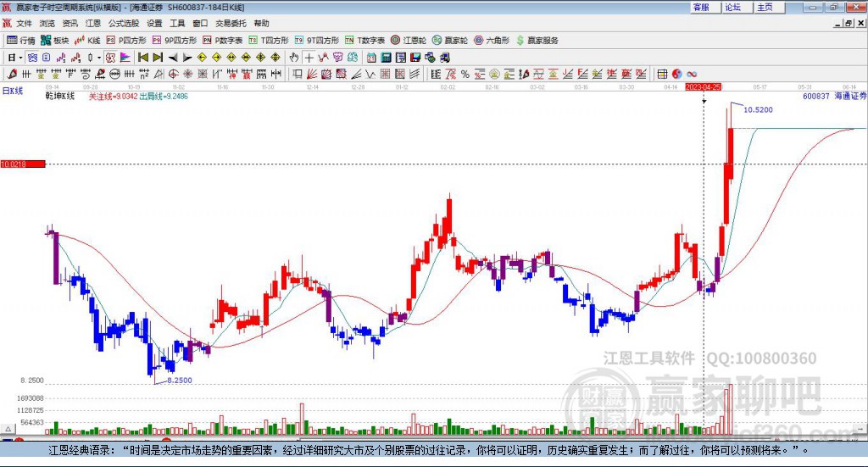Open the P四方形 square tool
868x467 pixels.
[x=126, y=41]
